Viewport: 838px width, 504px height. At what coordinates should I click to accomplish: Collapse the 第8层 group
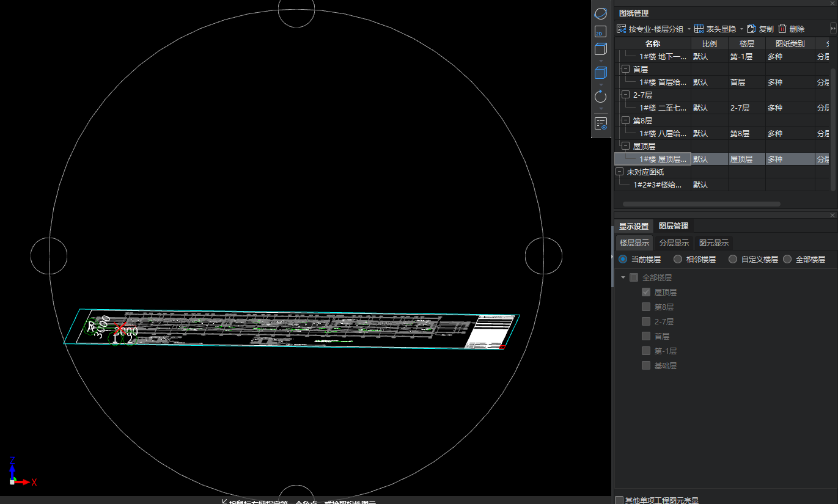coord(625,120)
